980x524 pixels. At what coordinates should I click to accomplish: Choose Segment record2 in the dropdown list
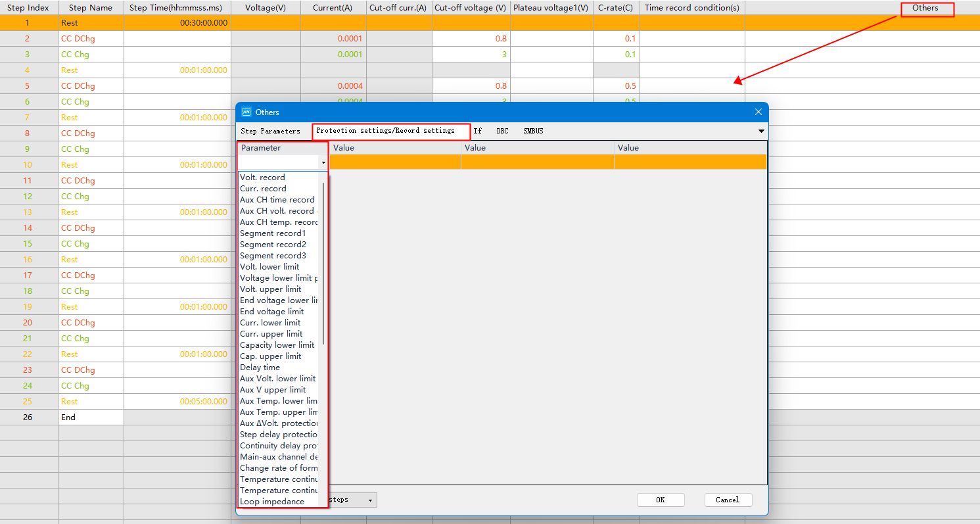click(273, 245)
